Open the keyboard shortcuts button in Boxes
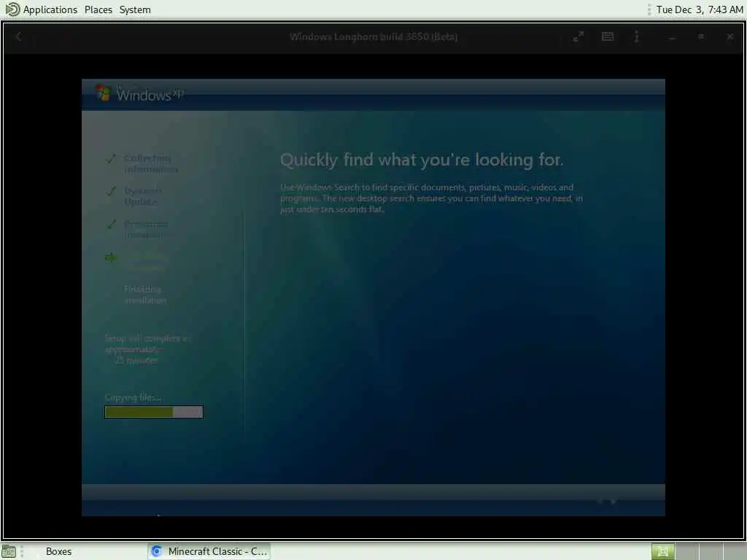Screen dimensions: 747x560 click(608, 36)
